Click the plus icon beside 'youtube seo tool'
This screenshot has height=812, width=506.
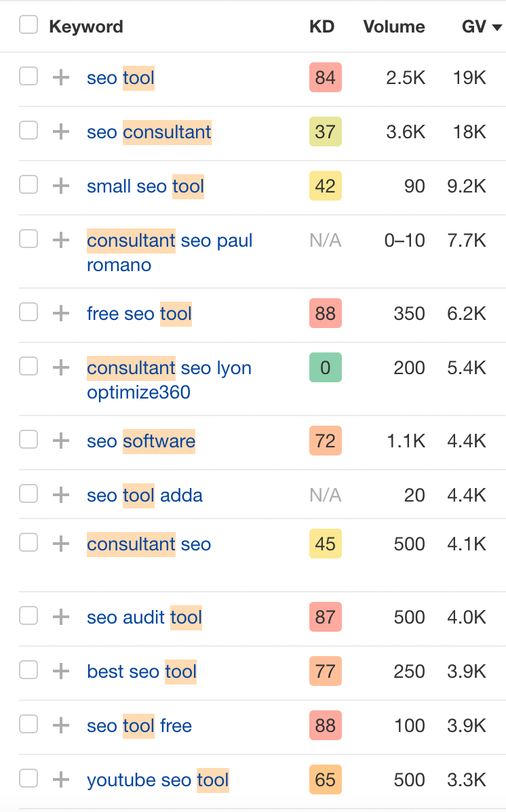pyautogui.click(x=60, y=778)
